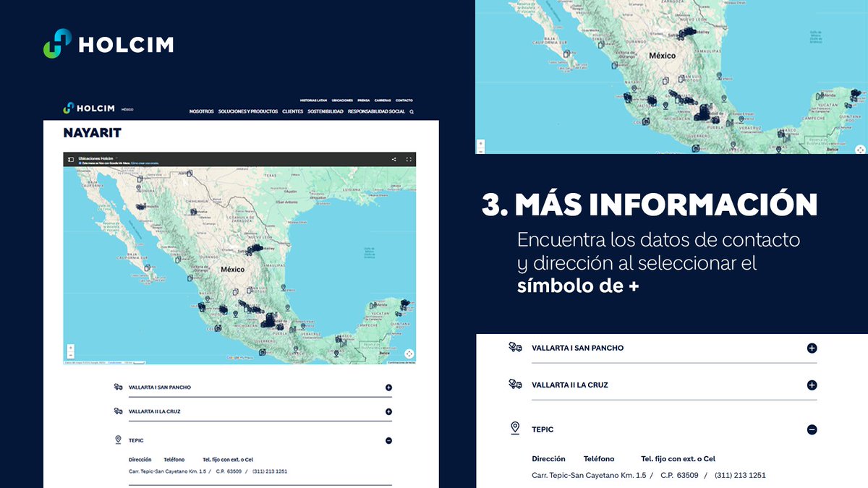Click 'Tel. fijo con ext. o Cel' in the enlarged close-up

(x=678, y=458)
